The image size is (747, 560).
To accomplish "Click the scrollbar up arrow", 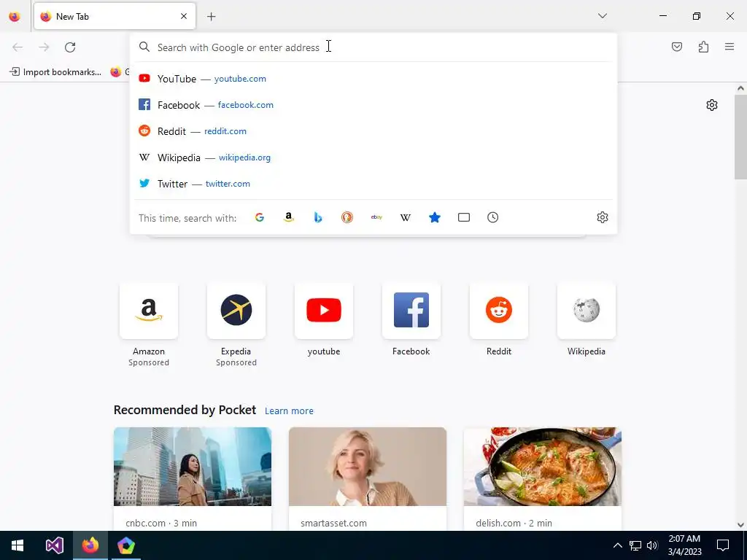I will point(740,88).
